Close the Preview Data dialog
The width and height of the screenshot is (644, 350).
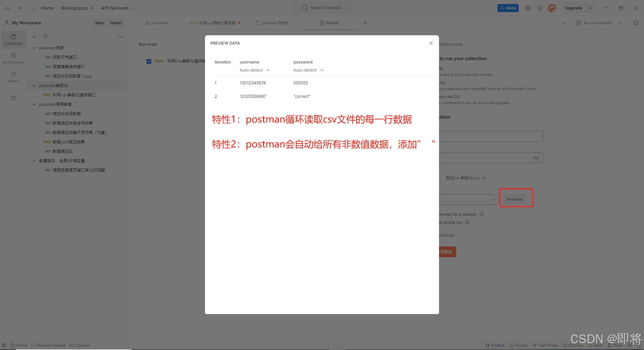tap(431, 43)
